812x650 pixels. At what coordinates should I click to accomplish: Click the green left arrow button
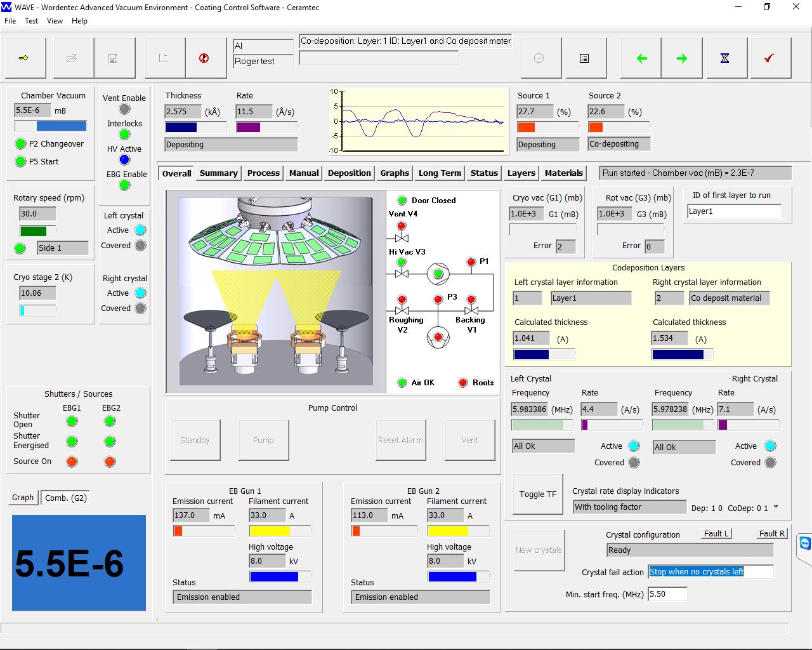point(641,58)
